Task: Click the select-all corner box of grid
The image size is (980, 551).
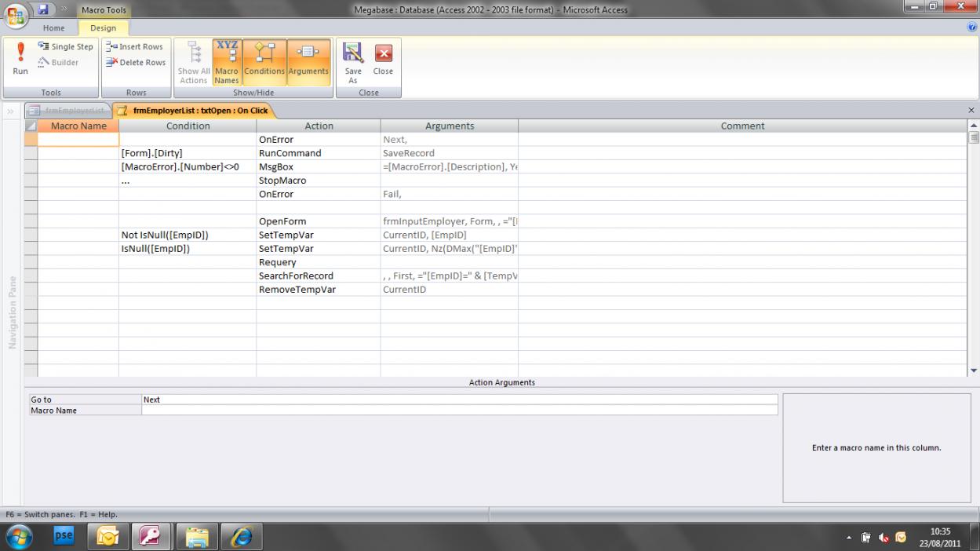Action: click(x=31, y=126)
